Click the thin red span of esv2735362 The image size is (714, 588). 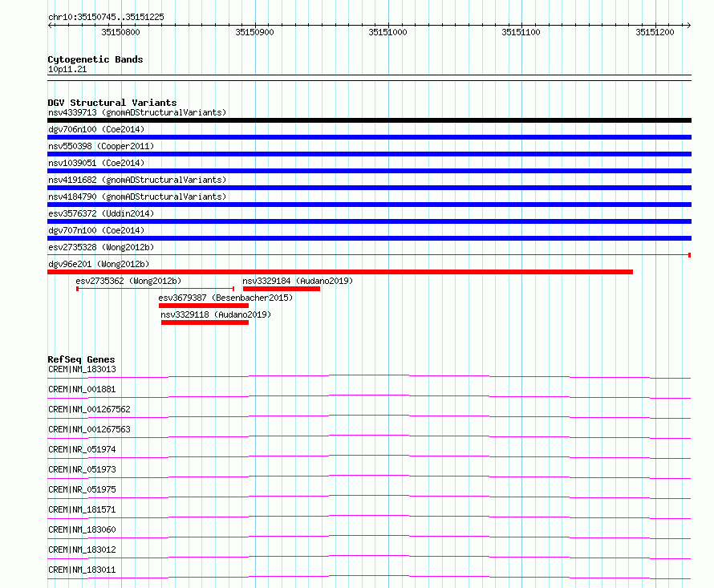click(156, 289)
